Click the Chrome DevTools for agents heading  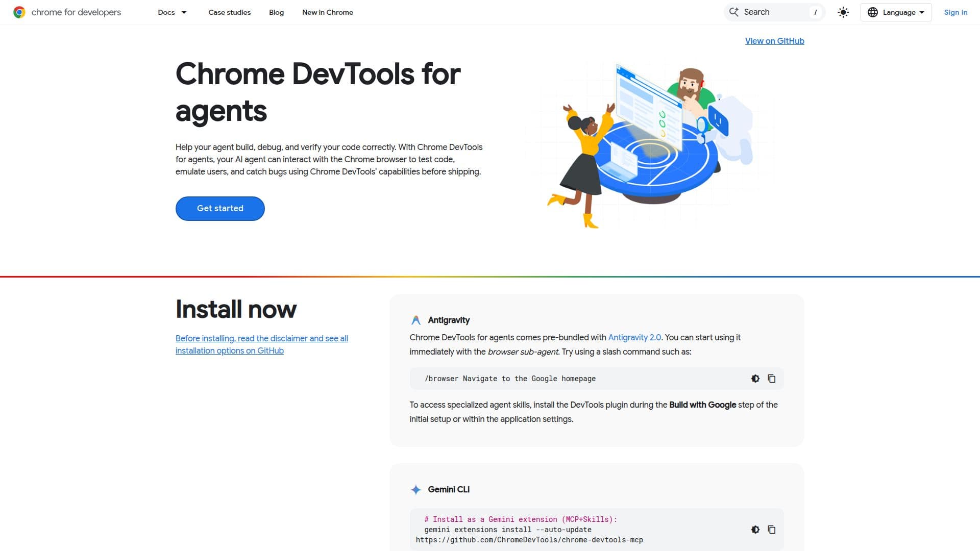[x=318, y=92]
